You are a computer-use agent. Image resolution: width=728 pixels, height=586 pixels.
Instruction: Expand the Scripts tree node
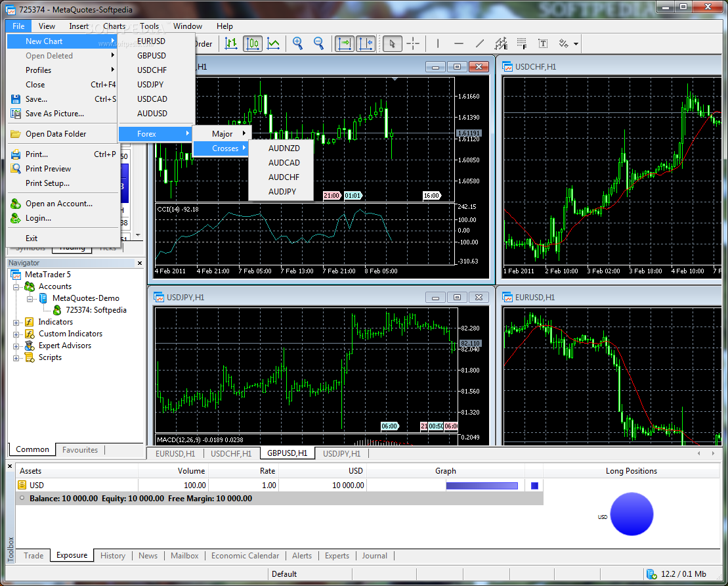tap(16, 358)
